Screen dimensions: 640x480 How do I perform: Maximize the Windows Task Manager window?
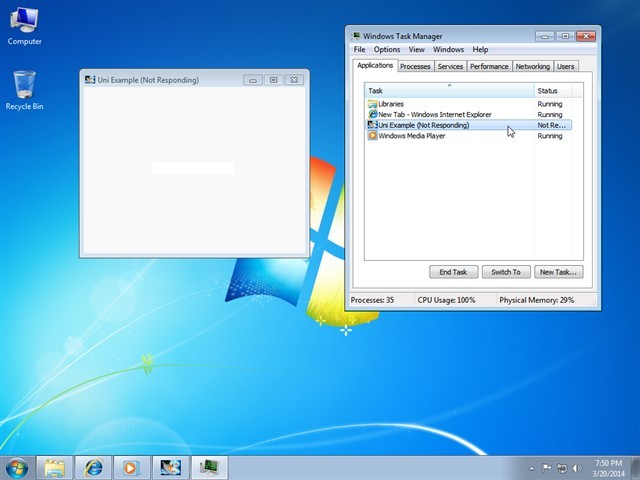pos(565,36)
